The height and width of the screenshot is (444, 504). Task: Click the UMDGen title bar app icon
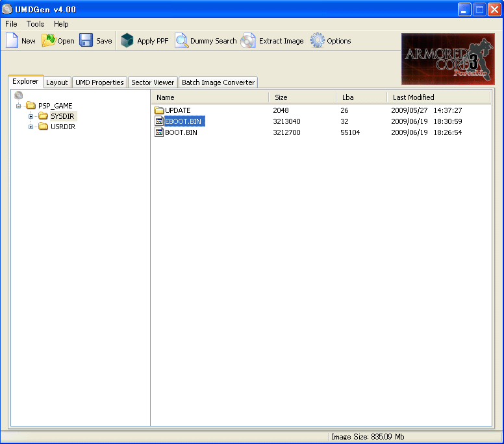(6, 9)
